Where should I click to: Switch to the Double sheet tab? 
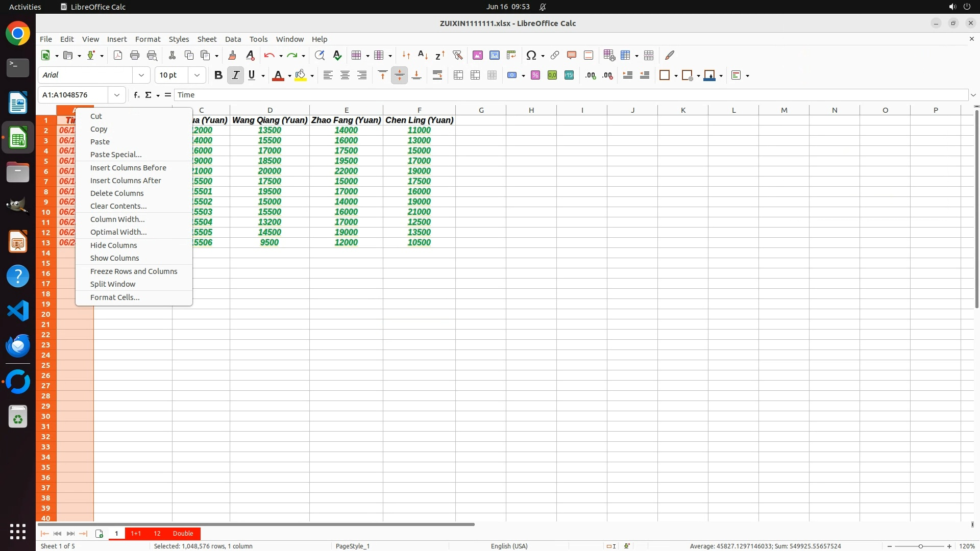183,534
